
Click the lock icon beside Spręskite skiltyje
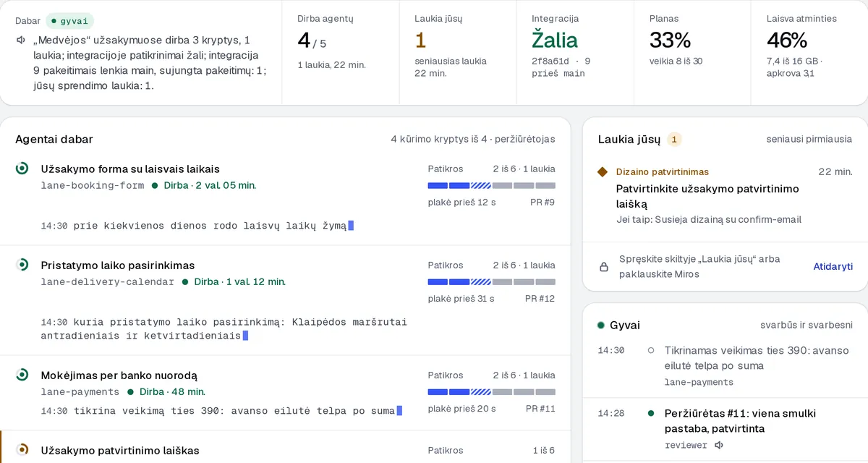click(x=604, y=267)
